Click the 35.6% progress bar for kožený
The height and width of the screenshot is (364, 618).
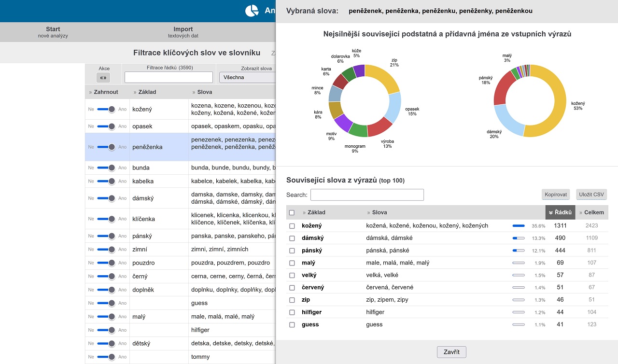[519, 225]
